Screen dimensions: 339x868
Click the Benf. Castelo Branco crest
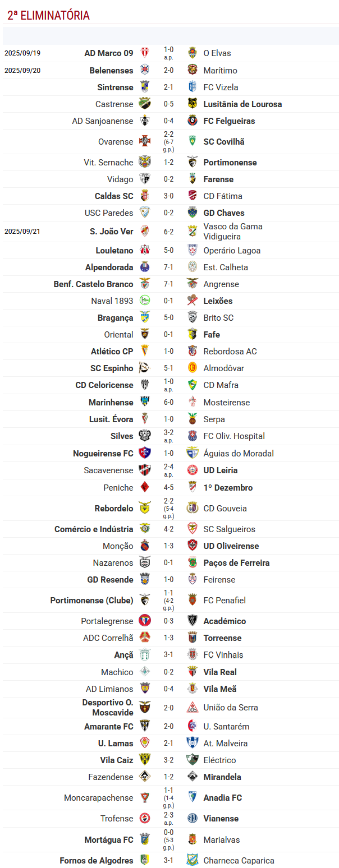coord(145,284)
